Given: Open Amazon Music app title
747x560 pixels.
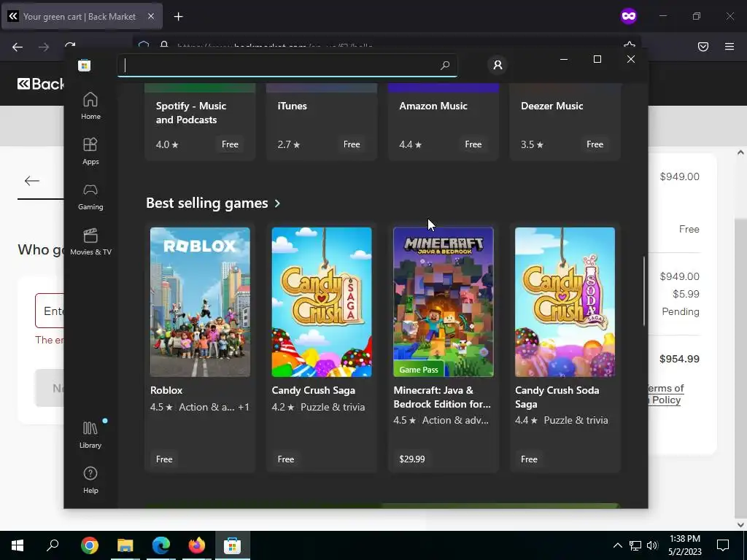Looking at the screenshot, I should click(433, 106).
